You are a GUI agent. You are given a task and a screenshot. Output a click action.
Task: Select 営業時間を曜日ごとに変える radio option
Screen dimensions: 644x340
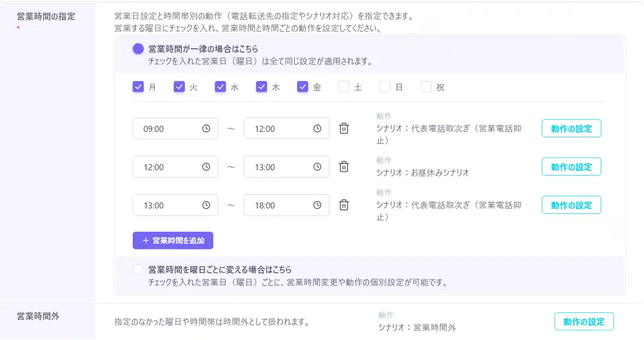(138, 269)
